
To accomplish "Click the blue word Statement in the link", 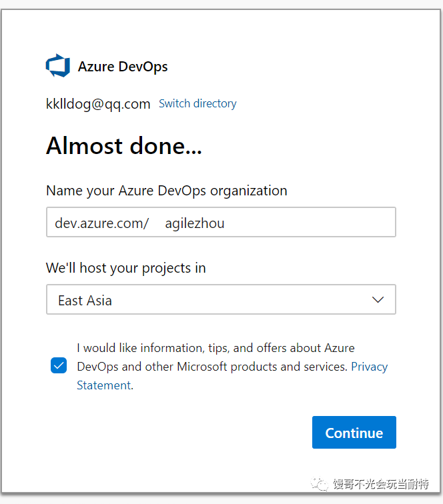I will click(104, 385).
